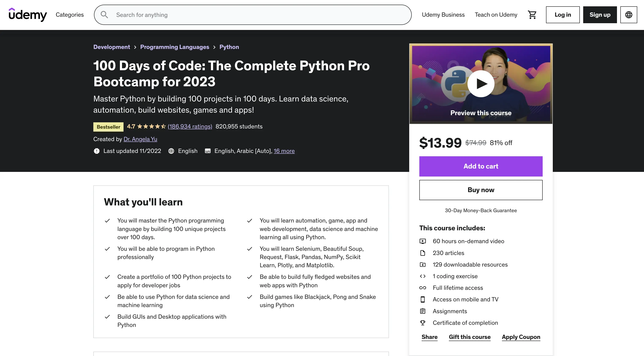Open the language selector globe
The height and width of the screenshot is (356, 644).
[x=629, y=15]
